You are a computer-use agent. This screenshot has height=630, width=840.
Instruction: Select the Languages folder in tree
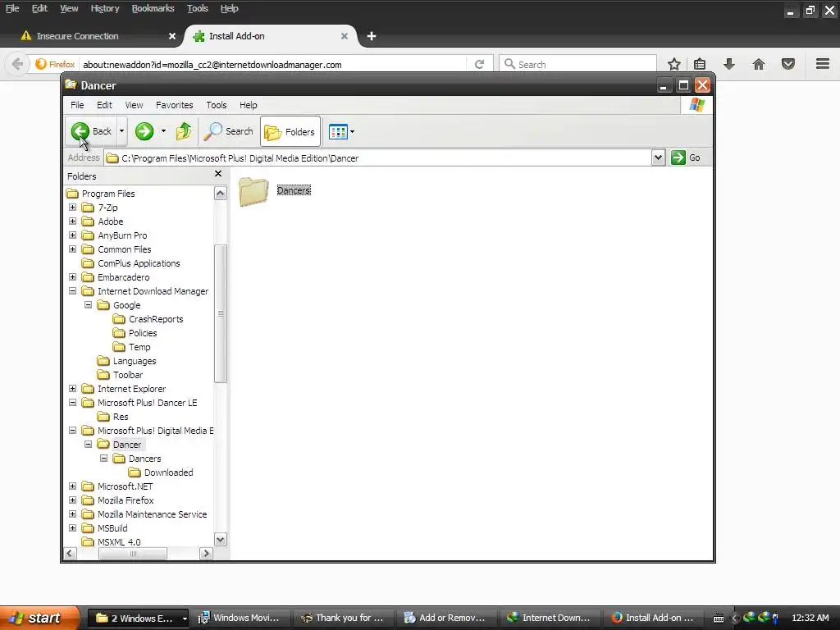126,361
